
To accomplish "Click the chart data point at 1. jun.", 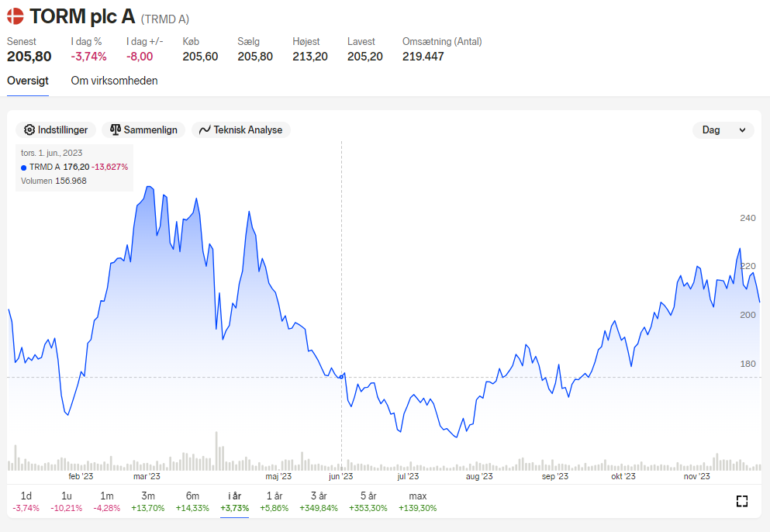I will [x=342, y=377].
